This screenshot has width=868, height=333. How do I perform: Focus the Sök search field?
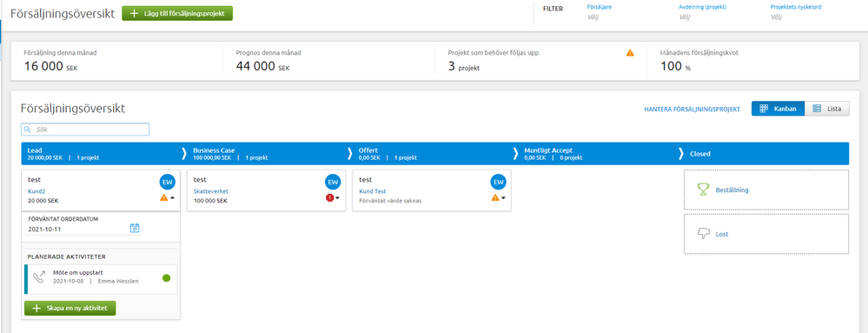click(x=85, y=130)
